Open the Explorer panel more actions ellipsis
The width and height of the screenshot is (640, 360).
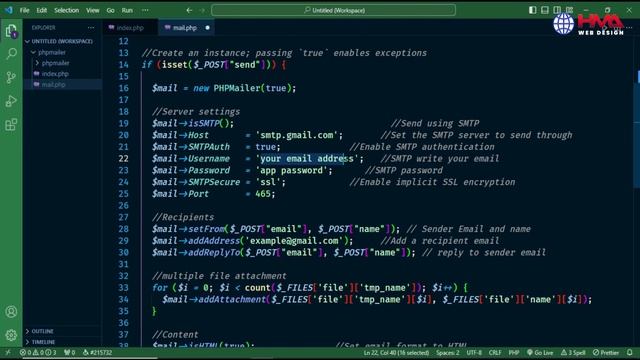coord(91,28)
